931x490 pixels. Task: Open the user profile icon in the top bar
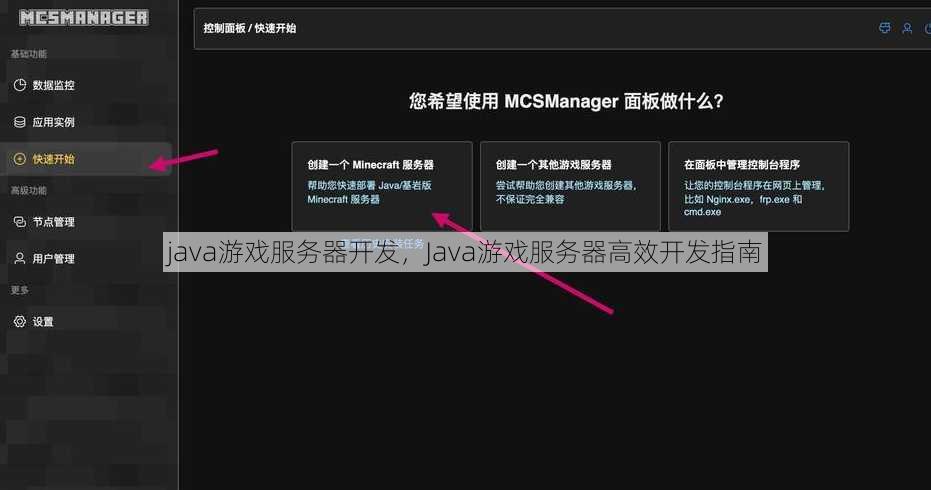(907, 28)
